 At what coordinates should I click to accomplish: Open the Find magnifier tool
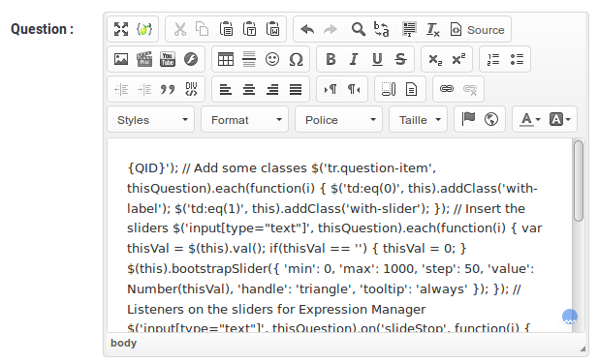(358, 29)
